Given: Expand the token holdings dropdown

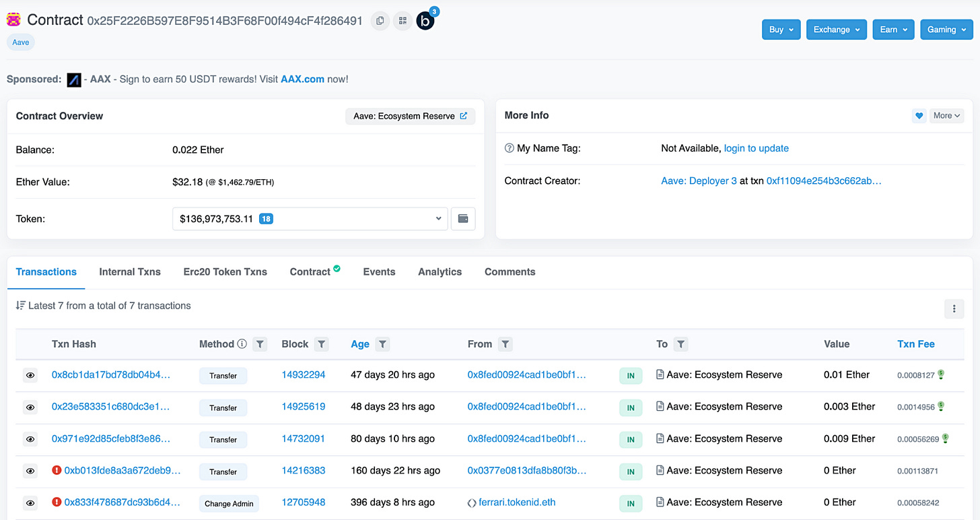Looking at the screenshot, I should [438, 218].
